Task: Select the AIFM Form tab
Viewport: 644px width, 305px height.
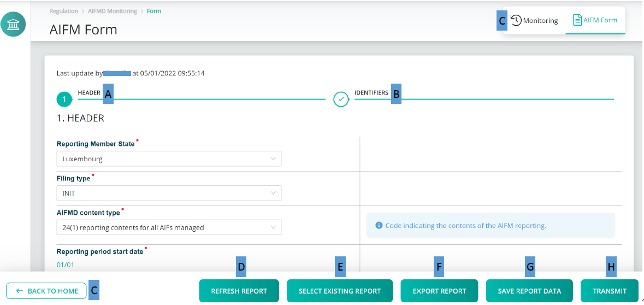Action: pos(595,20)
